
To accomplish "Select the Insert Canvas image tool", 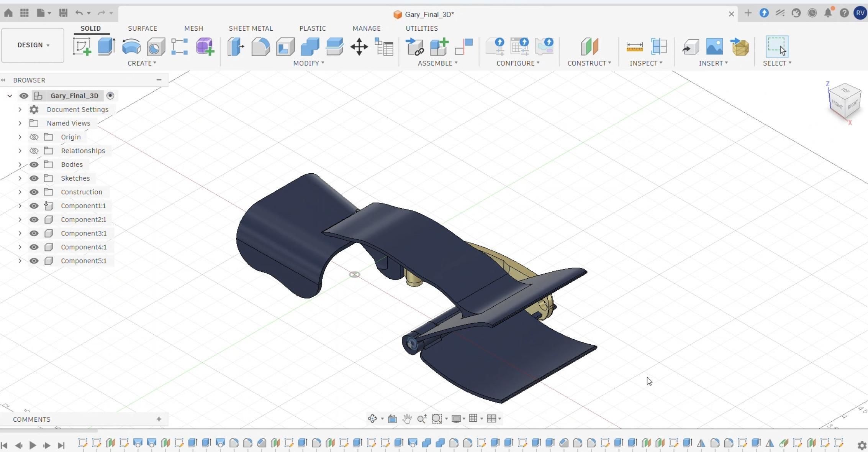I will 715,47.
